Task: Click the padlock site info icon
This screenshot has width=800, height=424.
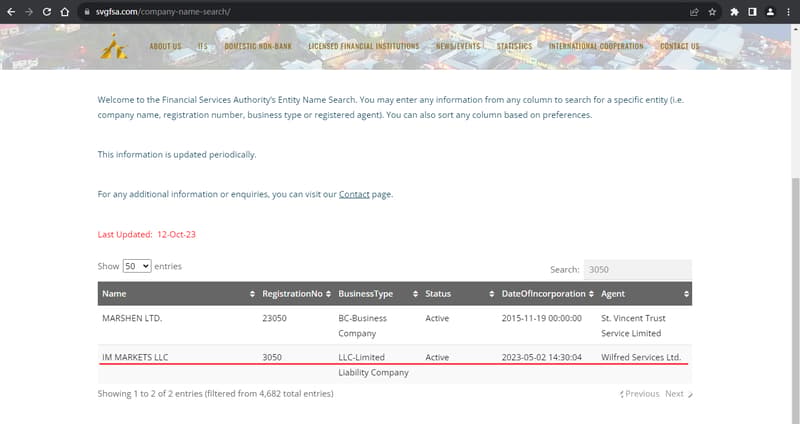Action: [x=87, y=12]
